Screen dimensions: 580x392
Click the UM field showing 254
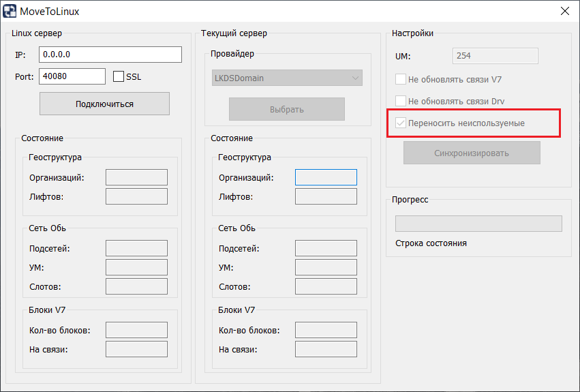tap(495, 56)
